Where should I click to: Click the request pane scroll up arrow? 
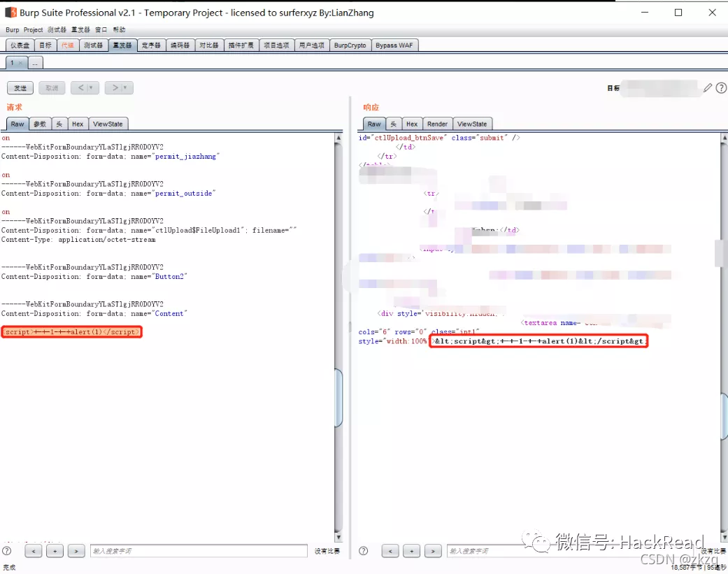click(x=338, y=138)
